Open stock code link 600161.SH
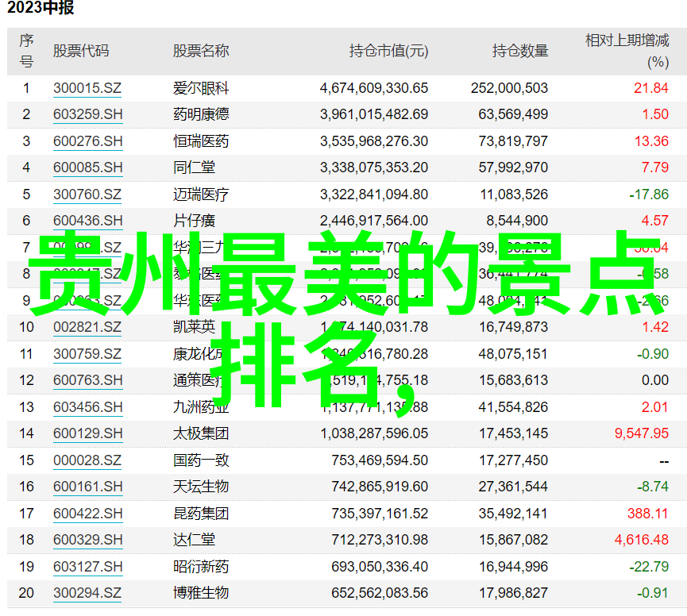This screenshot has width=687, height=616. coord(87,487)
